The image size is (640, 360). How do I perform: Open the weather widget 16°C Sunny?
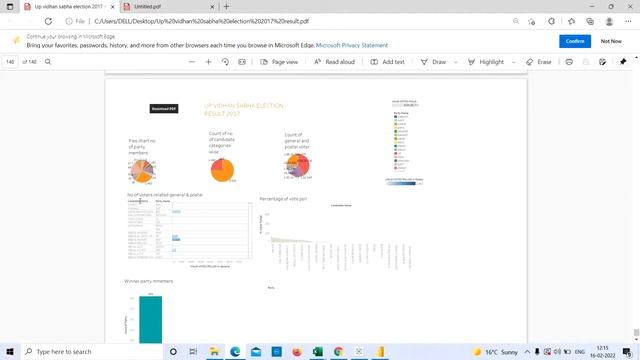495,351
